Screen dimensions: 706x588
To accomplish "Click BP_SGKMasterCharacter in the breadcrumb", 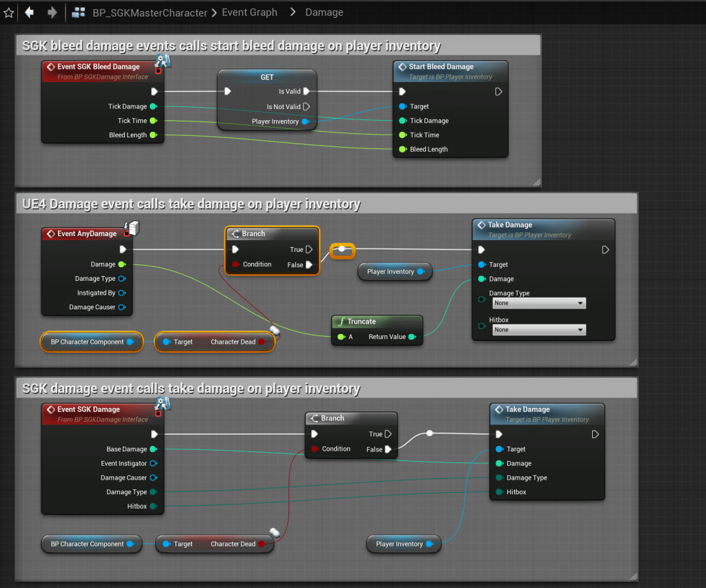I will click(x=150, y=12).
